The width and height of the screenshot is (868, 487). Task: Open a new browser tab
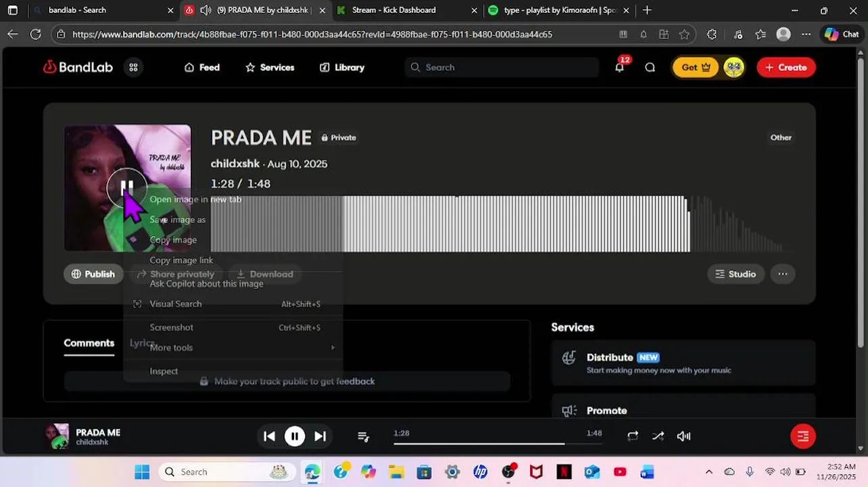647,10
